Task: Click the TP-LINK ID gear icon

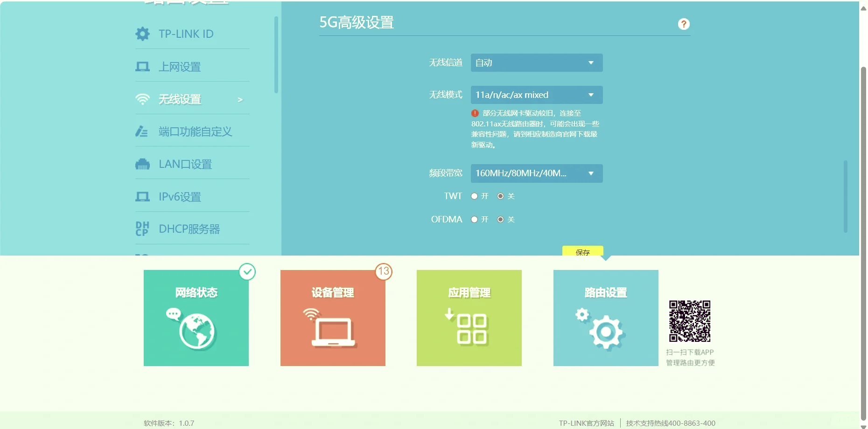Action: 142,34
